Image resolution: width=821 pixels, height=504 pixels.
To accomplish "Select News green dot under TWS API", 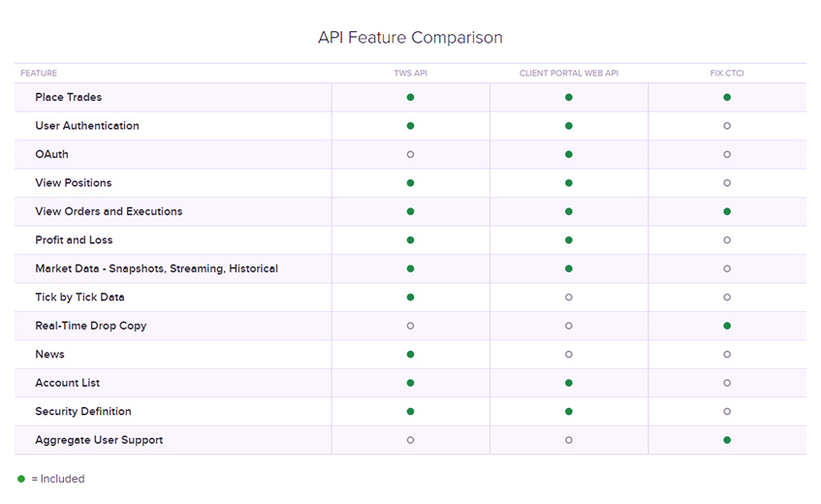I will [x=411, y=355].
